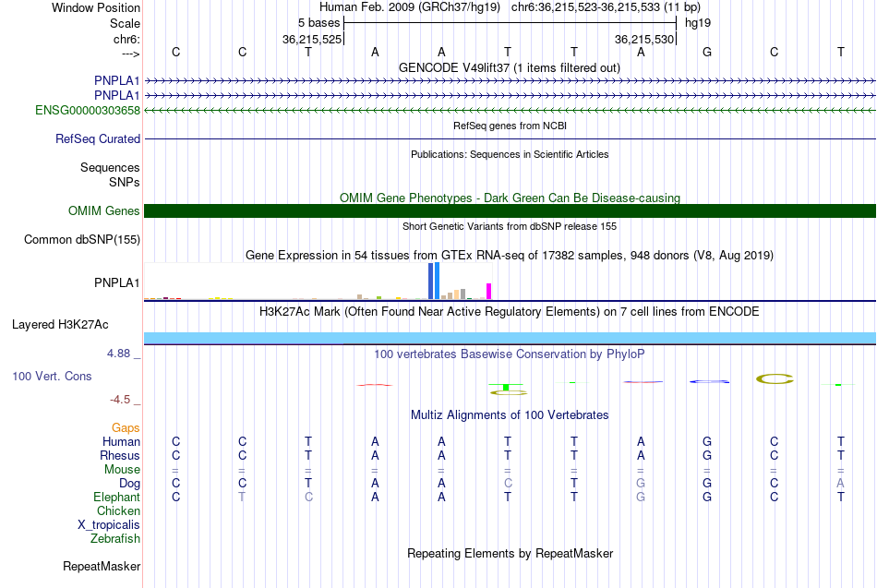877x588 pixels.
Task: Click the Scale label on the left
Action: [x=125, y=23]
